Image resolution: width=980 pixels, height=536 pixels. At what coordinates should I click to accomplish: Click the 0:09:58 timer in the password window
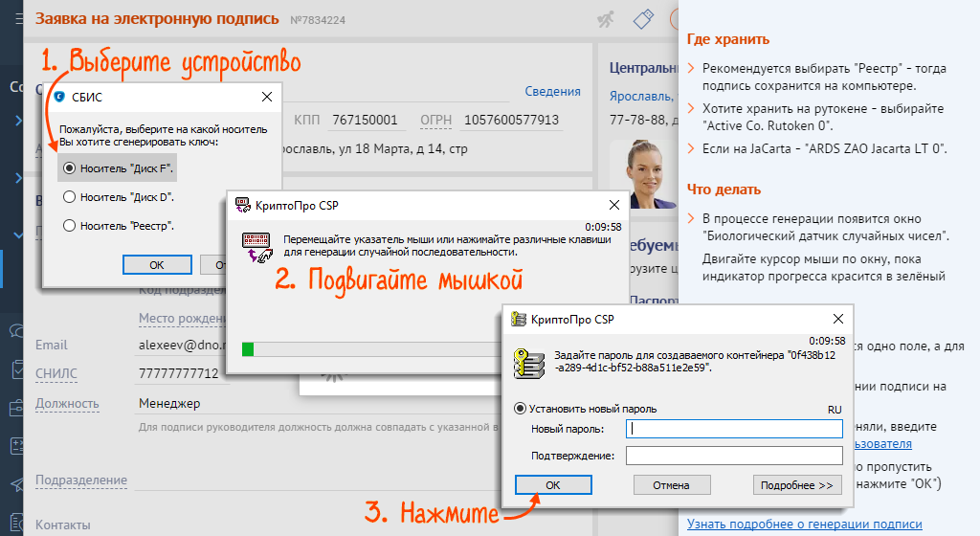pyautogui.click(x=827, y=341)
